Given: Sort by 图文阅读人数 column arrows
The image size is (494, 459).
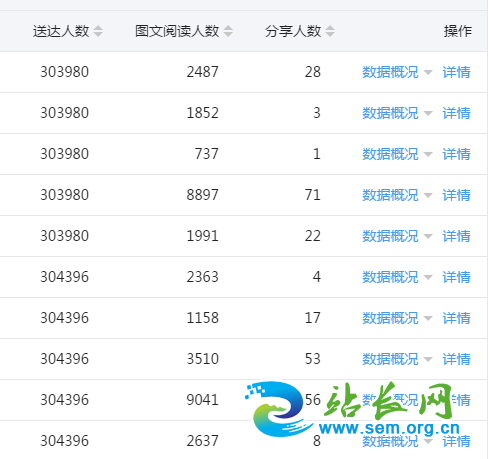Looking at the screenshot, I should point(228,31).
